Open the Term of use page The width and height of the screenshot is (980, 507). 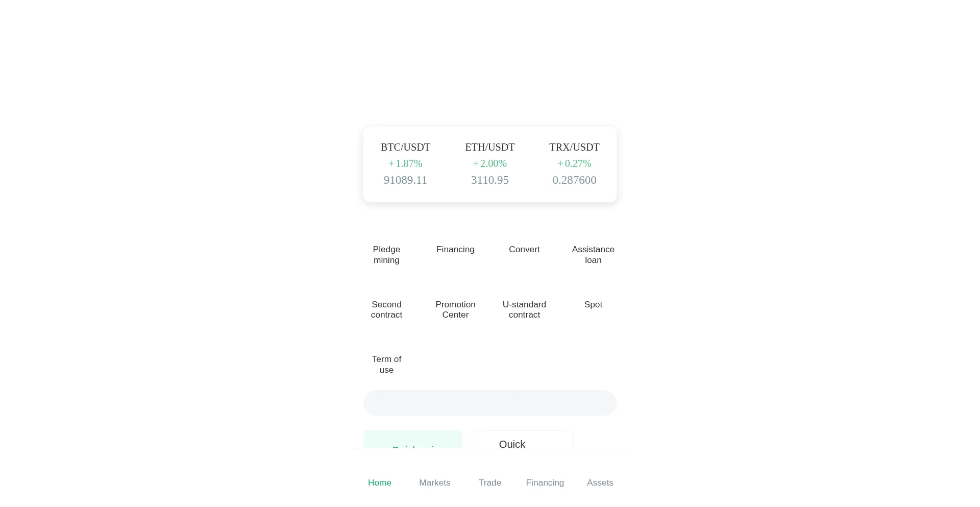tap(386, 365)
